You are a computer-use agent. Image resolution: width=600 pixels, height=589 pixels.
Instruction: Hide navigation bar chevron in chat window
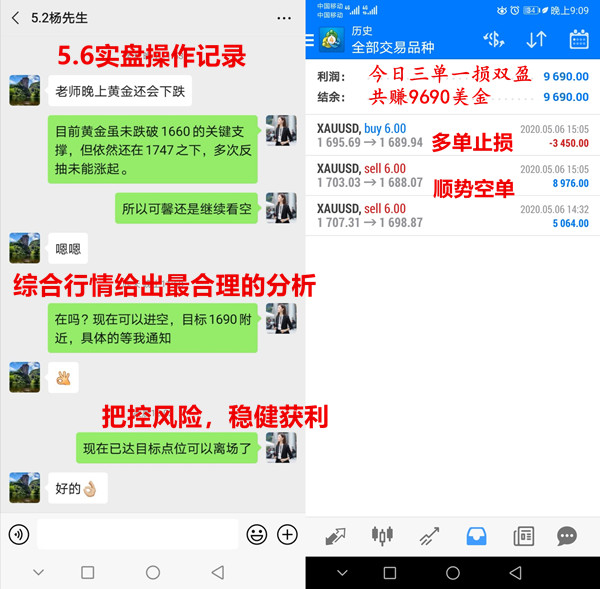click(x=38, y=573)
